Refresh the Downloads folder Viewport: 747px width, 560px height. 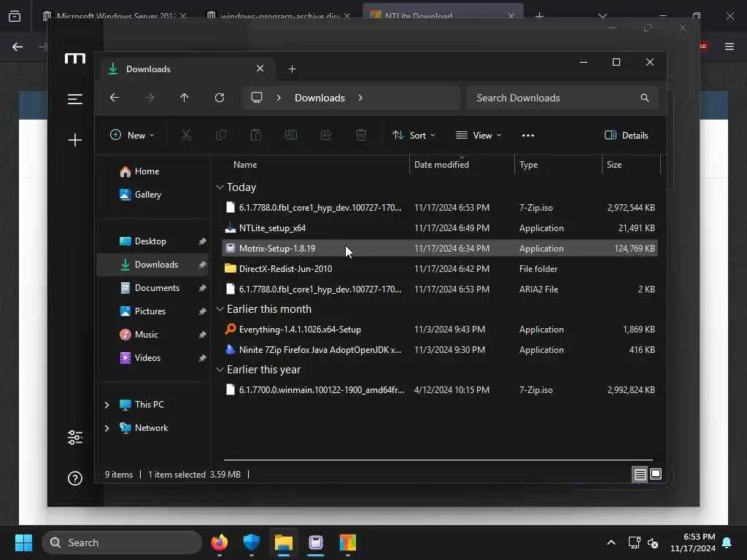220,98
